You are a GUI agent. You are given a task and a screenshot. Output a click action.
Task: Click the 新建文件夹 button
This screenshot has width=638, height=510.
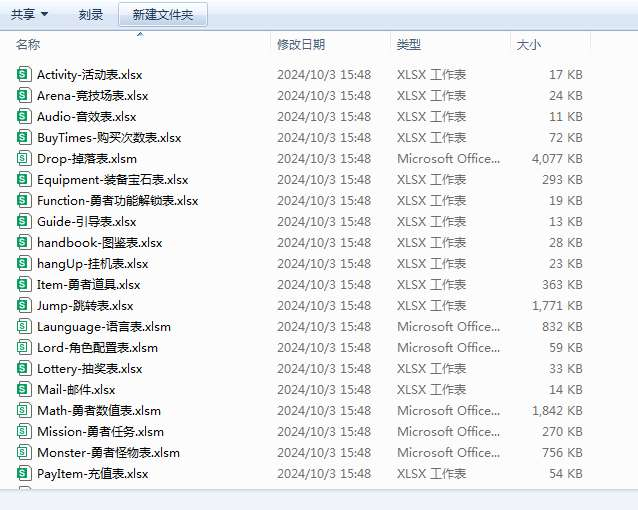click(x=163, y=14)
